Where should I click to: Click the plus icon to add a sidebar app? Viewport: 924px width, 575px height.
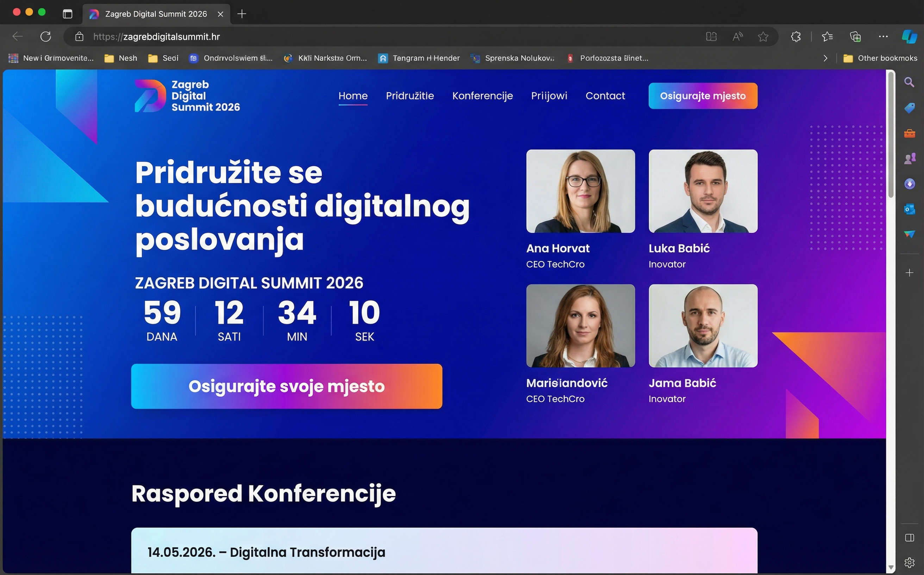point(910,272)
